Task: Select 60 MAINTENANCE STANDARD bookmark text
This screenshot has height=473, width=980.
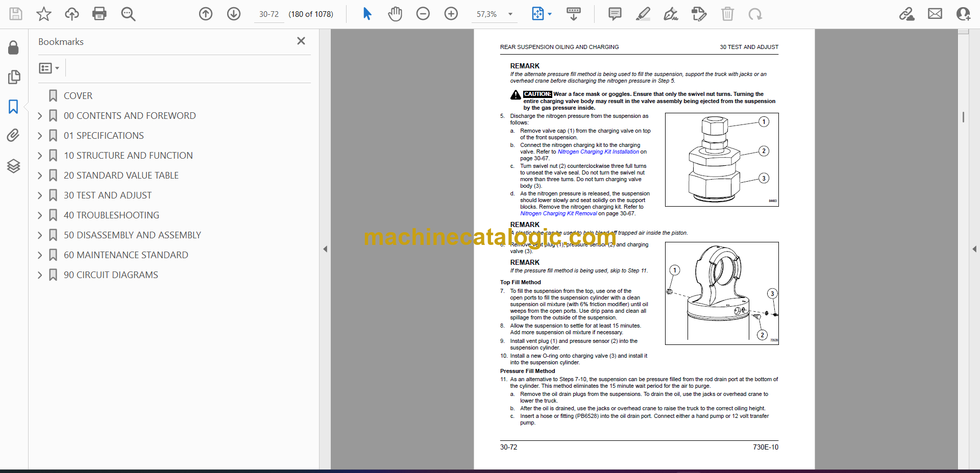Action: [126, 255]
